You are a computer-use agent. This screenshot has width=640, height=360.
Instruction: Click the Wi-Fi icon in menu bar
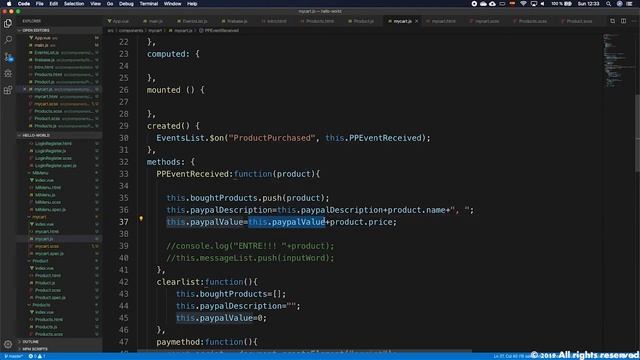click(x=523, y=4)
